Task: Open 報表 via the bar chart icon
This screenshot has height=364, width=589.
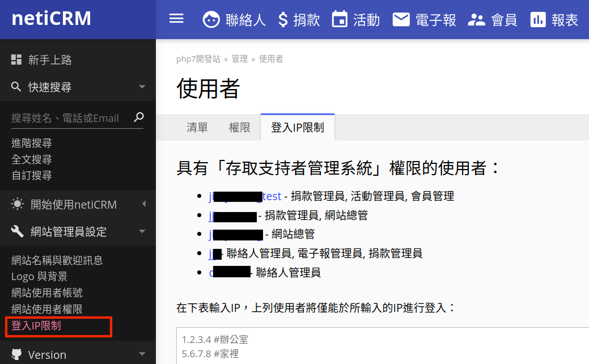Action: point(539,19)
